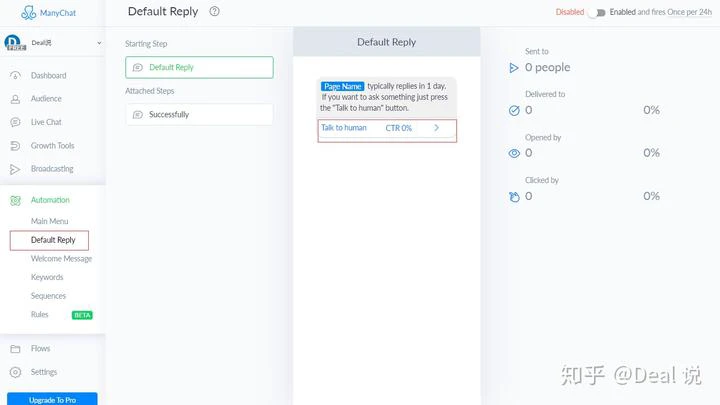Open the Once per 24h frequency dropdown
The image size is (720, 405).
pos(689,12)
